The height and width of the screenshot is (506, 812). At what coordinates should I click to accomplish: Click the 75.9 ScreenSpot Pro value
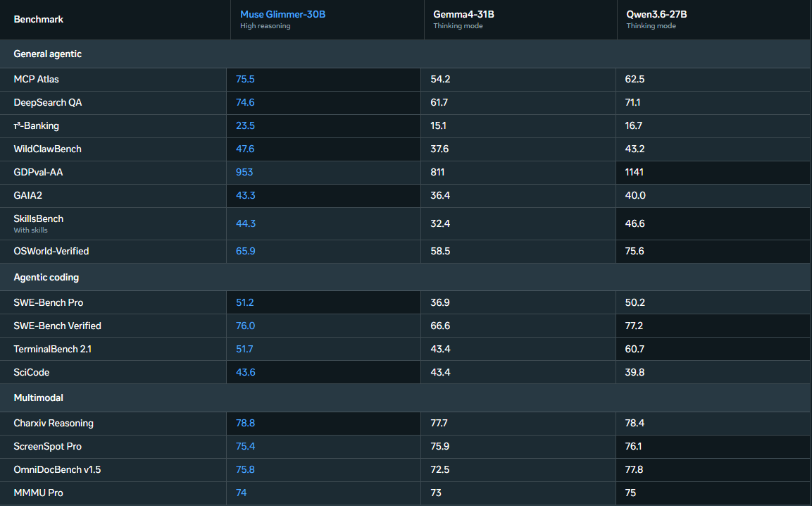(x=439, y=446)
